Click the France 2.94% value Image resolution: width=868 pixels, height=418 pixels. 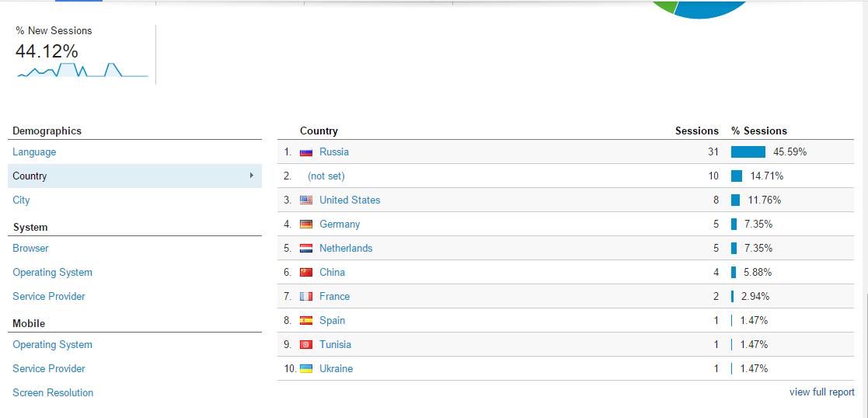pos(755,296)
